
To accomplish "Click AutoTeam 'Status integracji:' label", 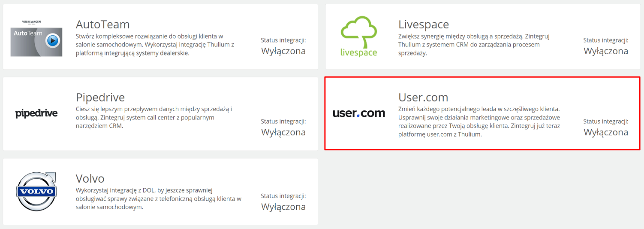I will tap(283, 40).
